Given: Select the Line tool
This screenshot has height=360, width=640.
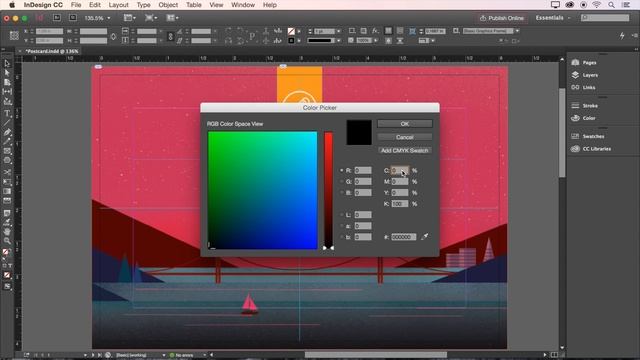Looking at the screenshot, I should pyautogui.click(x=7, y=123).
